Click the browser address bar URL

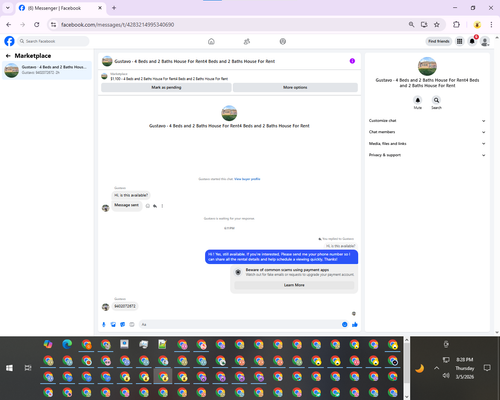117,25
